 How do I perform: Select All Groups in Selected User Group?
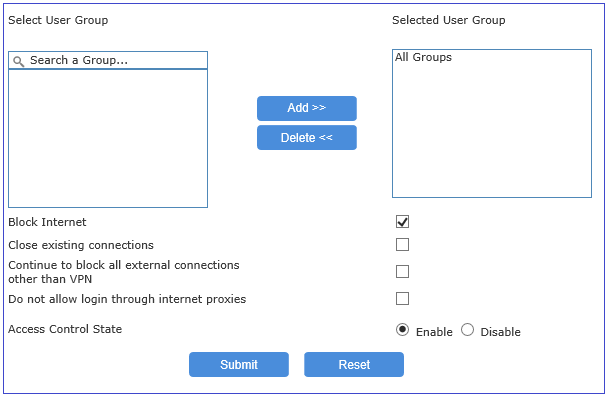click(x=423, y=57)
